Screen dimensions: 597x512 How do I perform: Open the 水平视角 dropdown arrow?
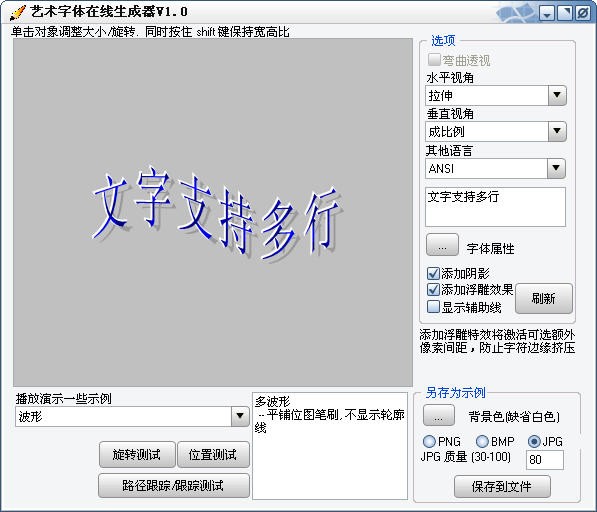[x=557, y=95]
